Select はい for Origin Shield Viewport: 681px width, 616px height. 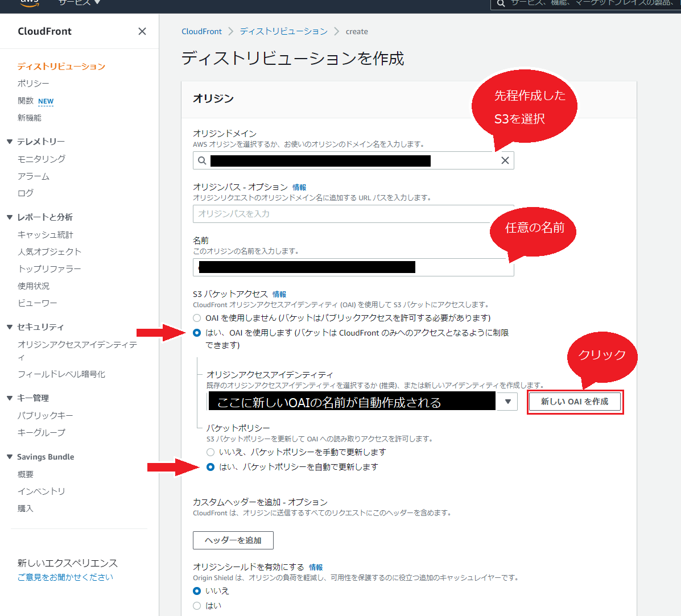(x=197, y=606)
